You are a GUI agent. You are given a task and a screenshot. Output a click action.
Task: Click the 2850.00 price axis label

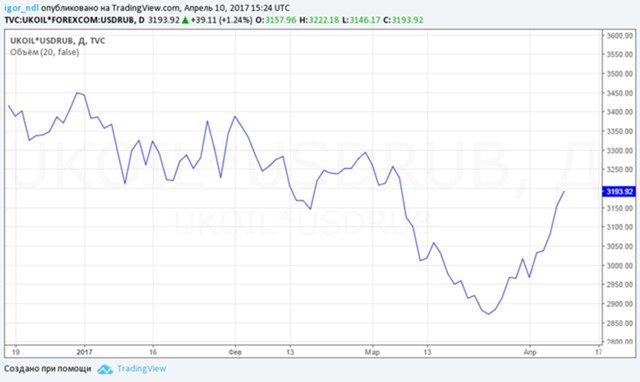[620, 323]
